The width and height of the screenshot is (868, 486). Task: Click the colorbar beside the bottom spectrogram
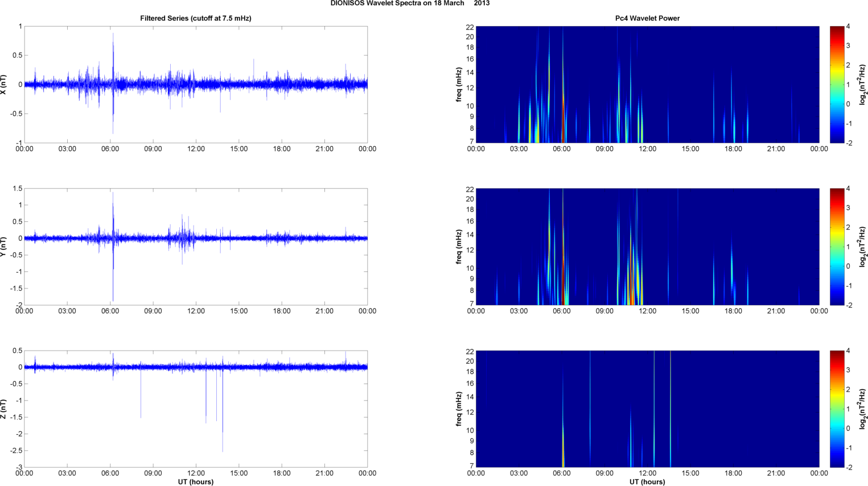coord(837,409)
